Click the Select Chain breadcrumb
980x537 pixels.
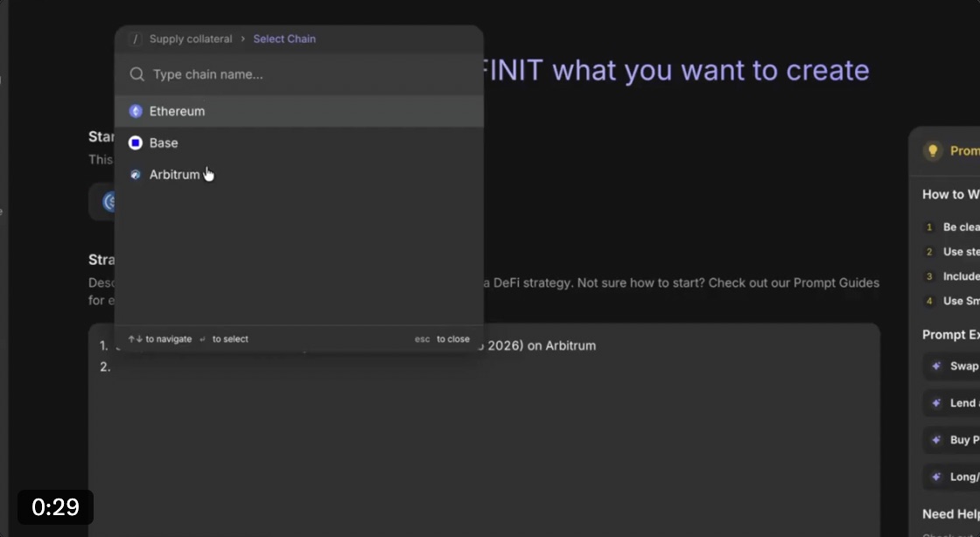[x=284, y=38]
